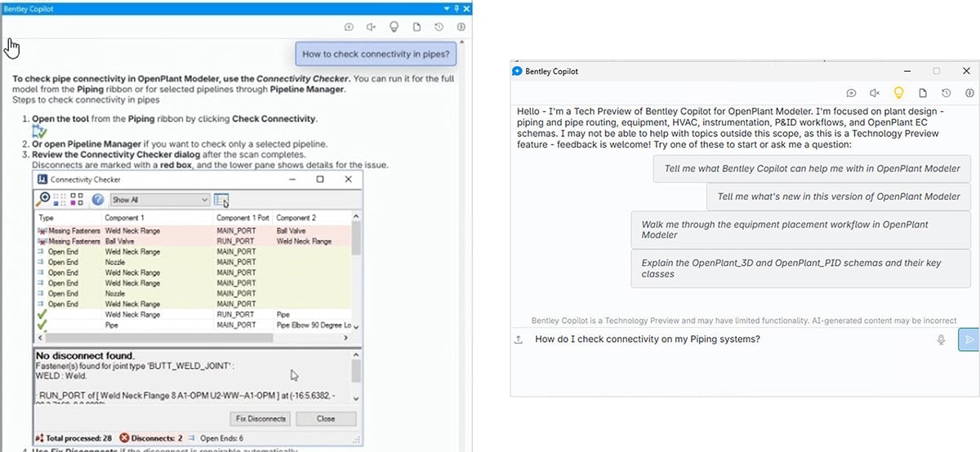
Task: Click the zoom magnifier icon in Connectivity Checker
Action: pos(44,198)
